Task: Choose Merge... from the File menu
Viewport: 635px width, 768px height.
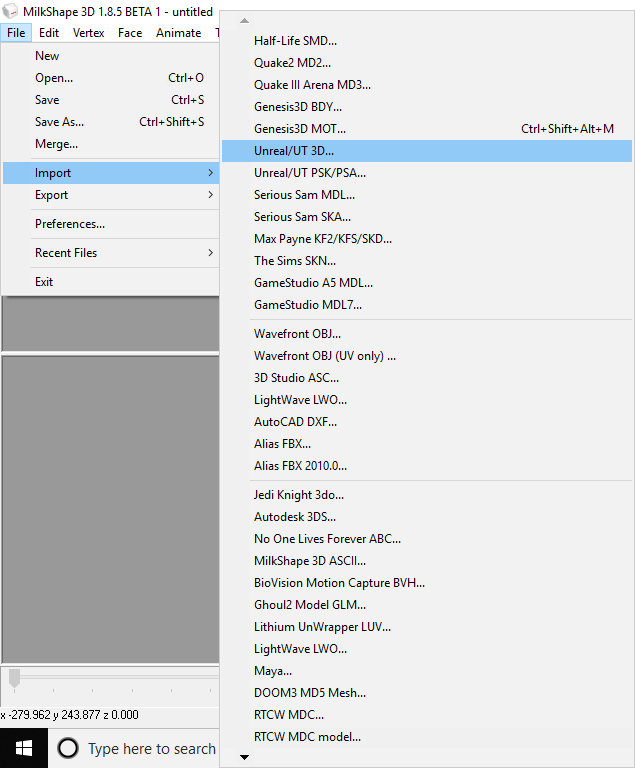Action: 111,144
